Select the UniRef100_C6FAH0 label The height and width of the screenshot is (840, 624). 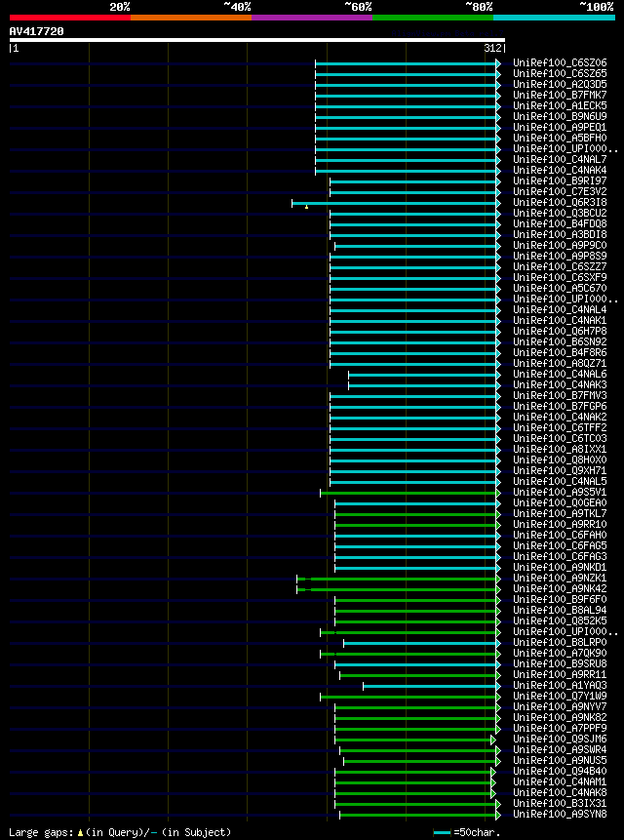[560, 535]
